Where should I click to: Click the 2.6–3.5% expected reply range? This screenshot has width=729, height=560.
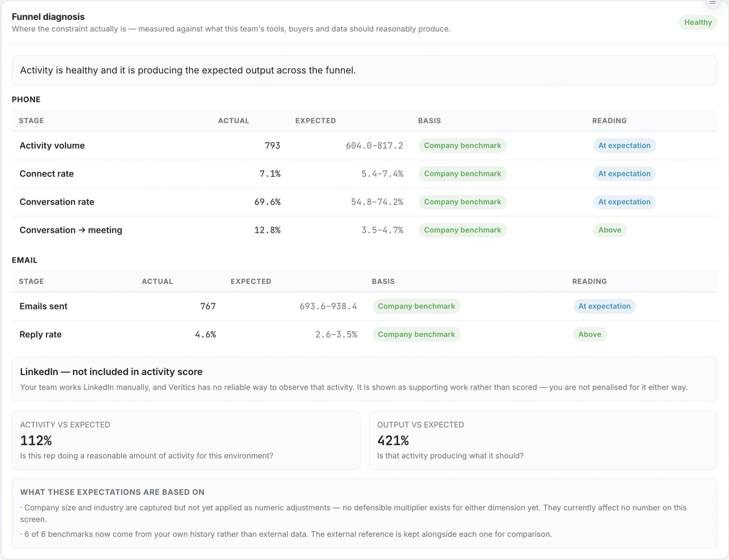(x=336, y=334)
